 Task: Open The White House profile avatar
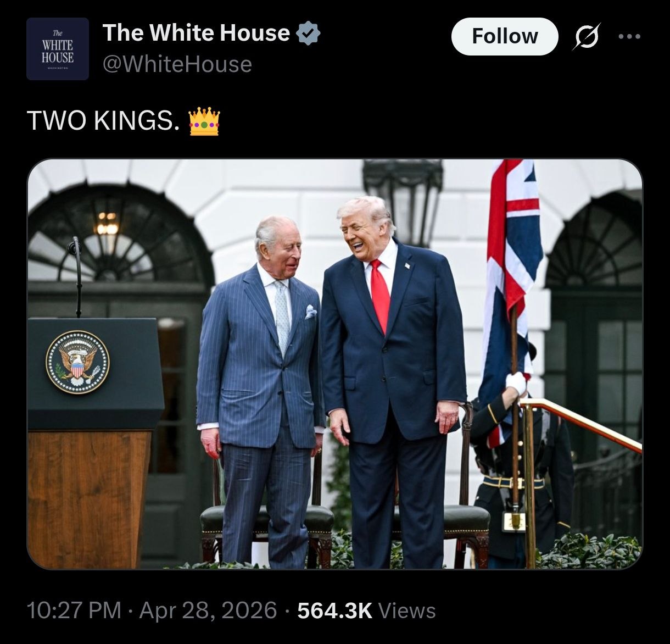[x=58, y=49]
